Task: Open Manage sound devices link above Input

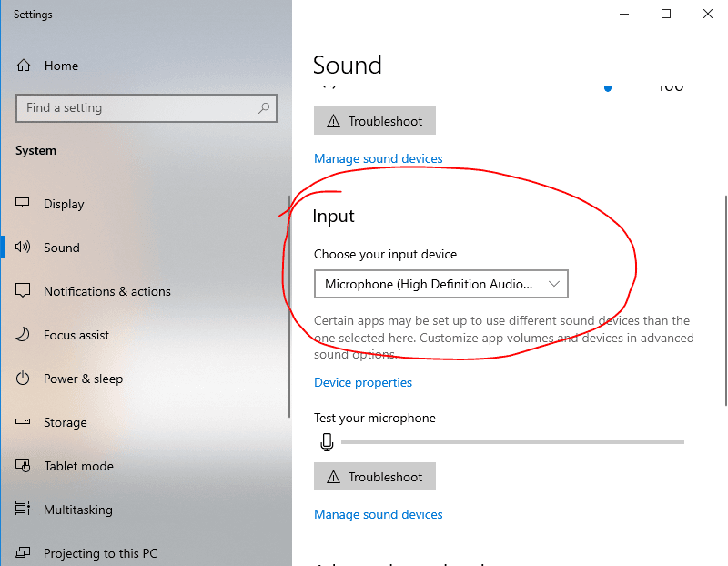Action: (379, 159)
